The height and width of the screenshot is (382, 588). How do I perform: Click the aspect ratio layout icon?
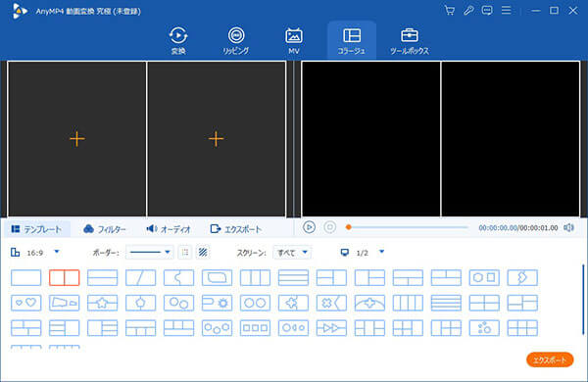click(16, 253)
